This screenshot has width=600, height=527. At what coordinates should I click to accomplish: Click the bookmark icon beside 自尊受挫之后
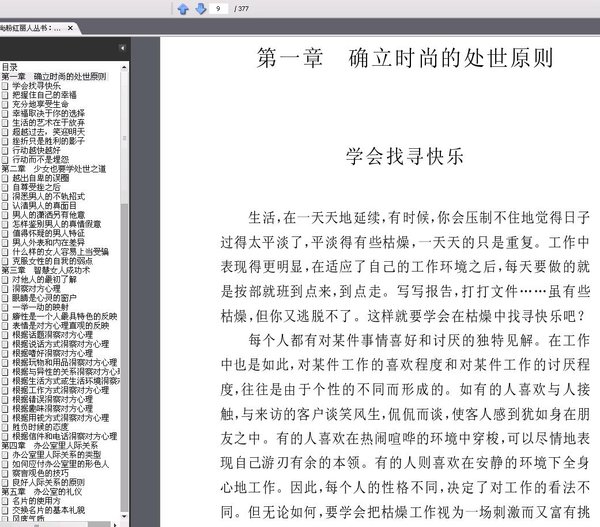5,187
